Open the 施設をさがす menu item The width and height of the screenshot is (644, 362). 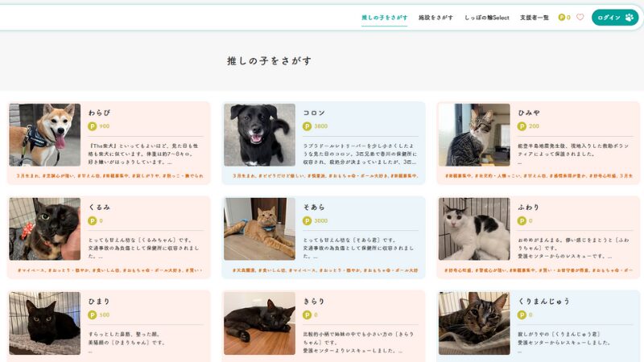436,18
